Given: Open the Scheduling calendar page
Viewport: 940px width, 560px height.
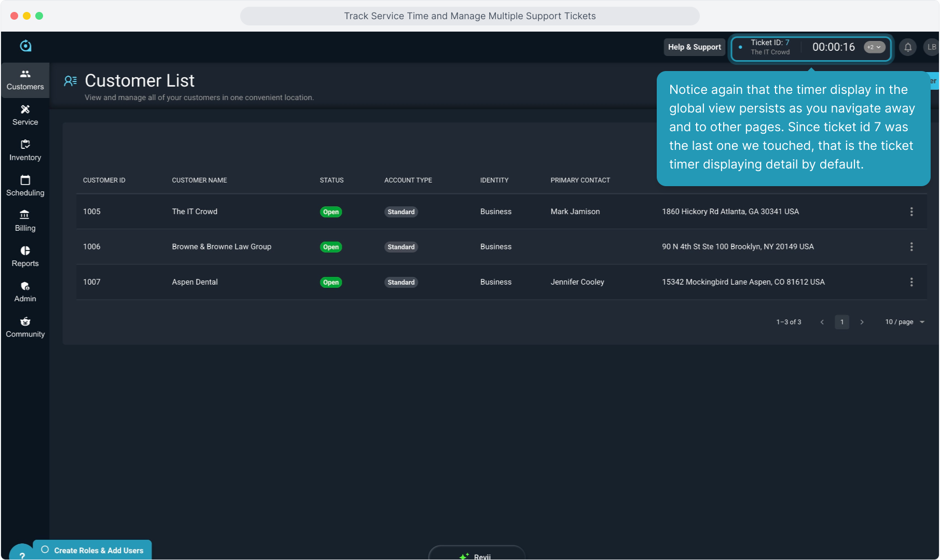Looking at the screenshot, I should (25, 186).
